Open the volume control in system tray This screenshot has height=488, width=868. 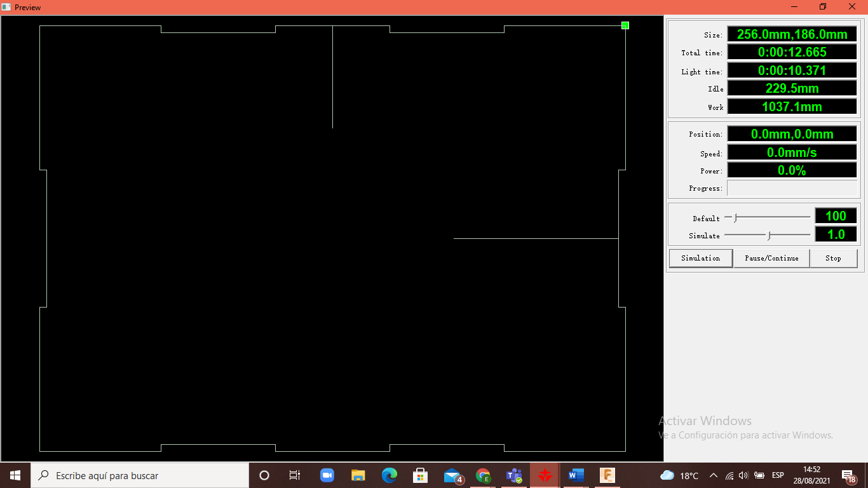coord(743,475)
